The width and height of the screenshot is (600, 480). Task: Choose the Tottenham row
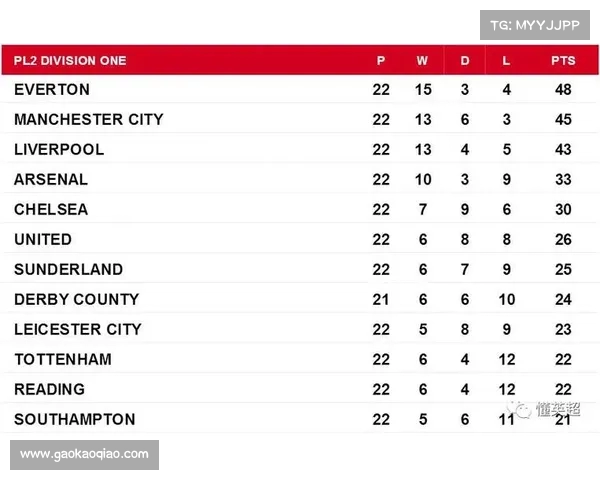(x=63, y=359)
